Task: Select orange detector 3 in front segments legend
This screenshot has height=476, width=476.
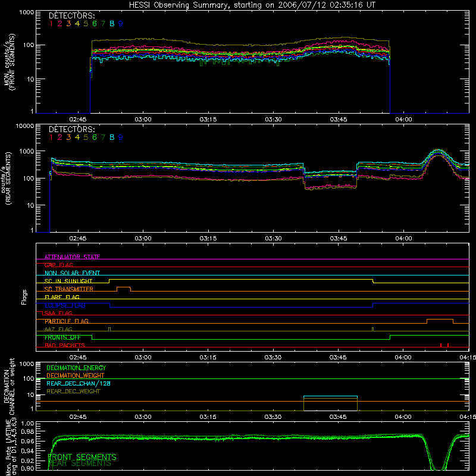Action: pyautogui.click(x=68, y=24)
